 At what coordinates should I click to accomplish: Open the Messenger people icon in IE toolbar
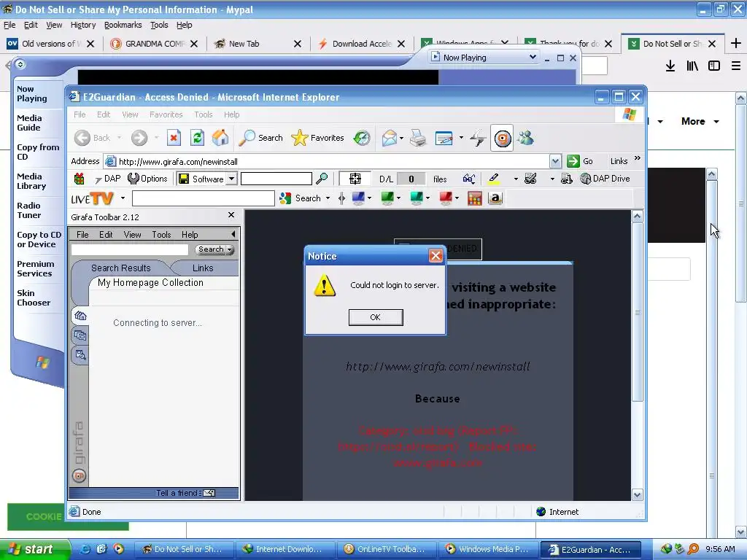pyautogui.click(x=526, y=138)
